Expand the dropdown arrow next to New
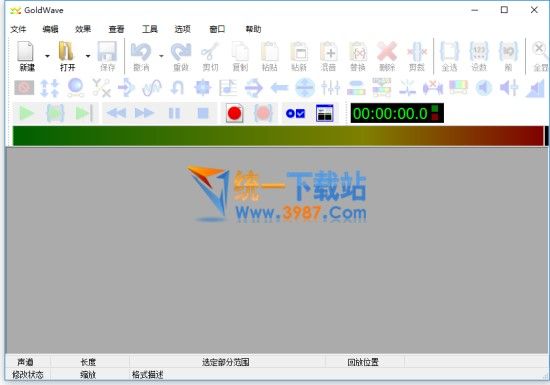 point(47,56)
